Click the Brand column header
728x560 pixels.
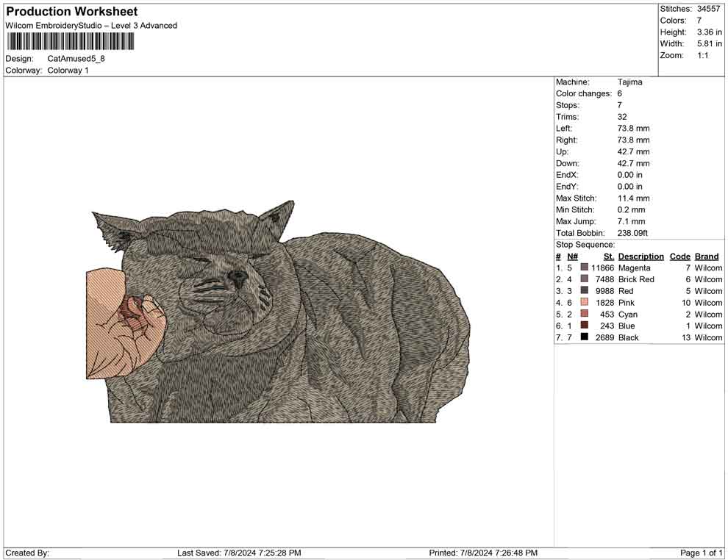706,256
